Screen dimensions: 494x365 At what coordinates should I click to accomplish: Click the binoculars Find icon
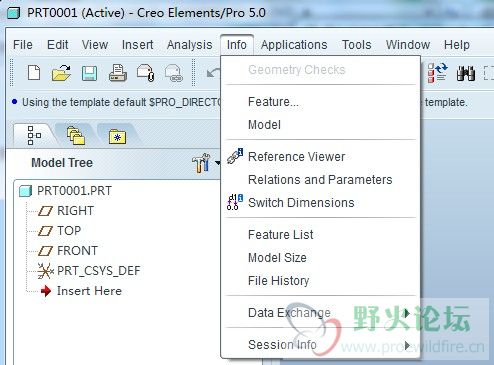pyautogui.click(x=466, y=73)
